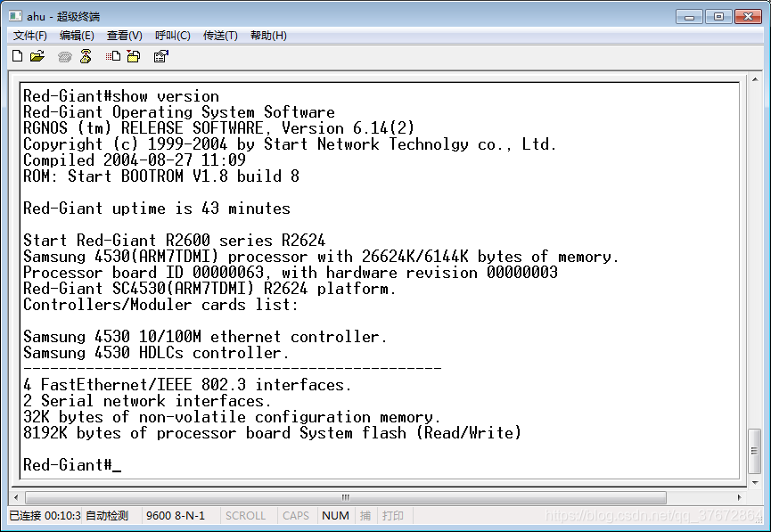Click the 'Processor board ID 00000063' line
This screenshot has width=771, height=532.
tap(290, 272)
